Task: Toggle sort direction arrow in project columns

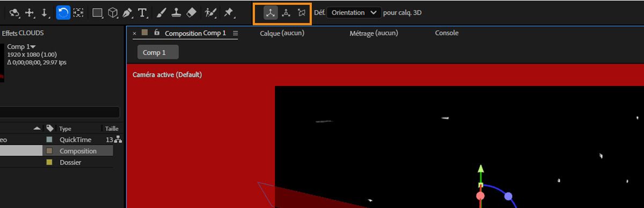Action: click(x=37, y=129)
